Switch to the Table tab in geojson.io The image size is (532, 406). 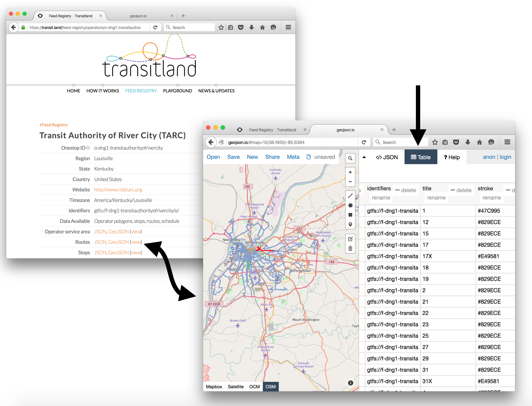(x=421, y=157)
